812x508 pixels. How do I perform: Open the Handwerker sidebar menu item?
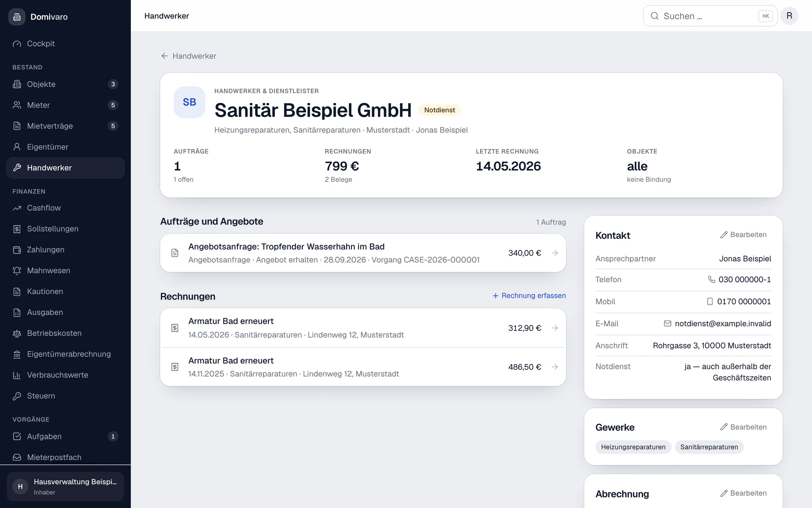click(65, 168)
